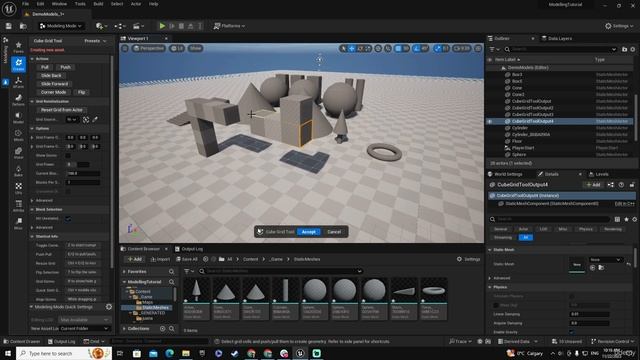Viewport: 640px width, 360px height.
Task: Collapse the Static Mesh section in Details
Action: [490, 249]
